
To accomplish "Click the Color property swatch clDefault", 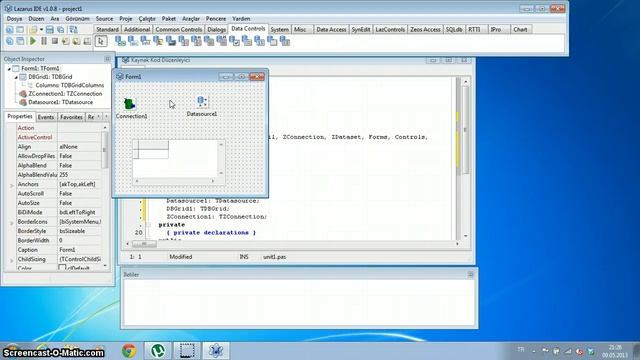I will click(62, 268).
